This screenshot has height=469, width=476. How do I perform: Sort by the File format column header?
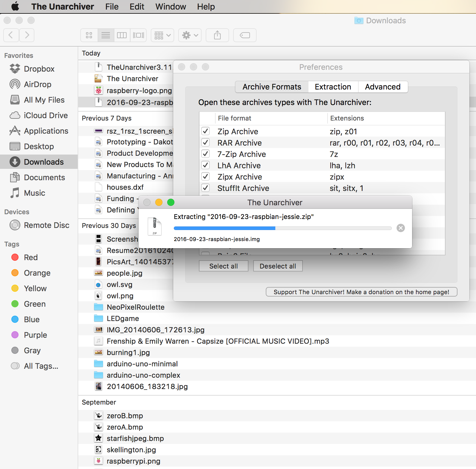point(271,118)
